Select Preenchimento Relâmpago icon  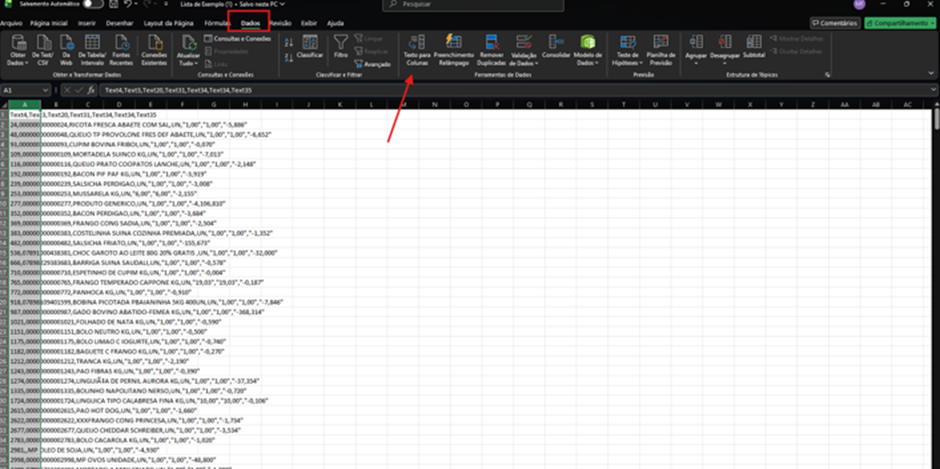[x=454, y=50]
